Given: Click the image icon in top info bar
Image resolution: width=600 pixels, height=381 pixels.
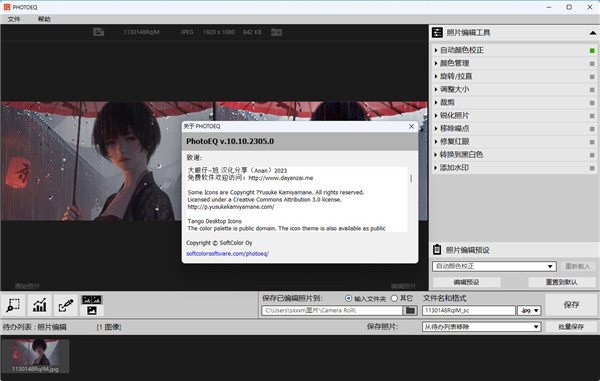Looking at the screenshot, I should [x=98, y=32].
